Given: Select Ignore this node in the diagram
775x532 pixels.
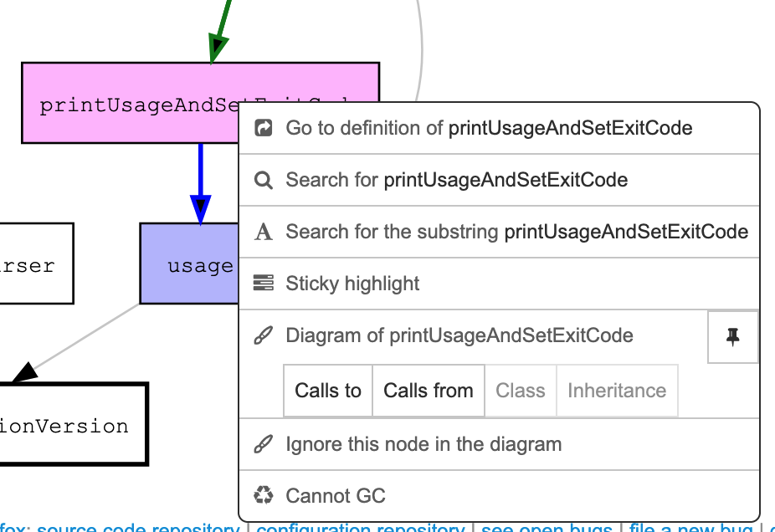Looking at the screenshot, I should point(423,444).
